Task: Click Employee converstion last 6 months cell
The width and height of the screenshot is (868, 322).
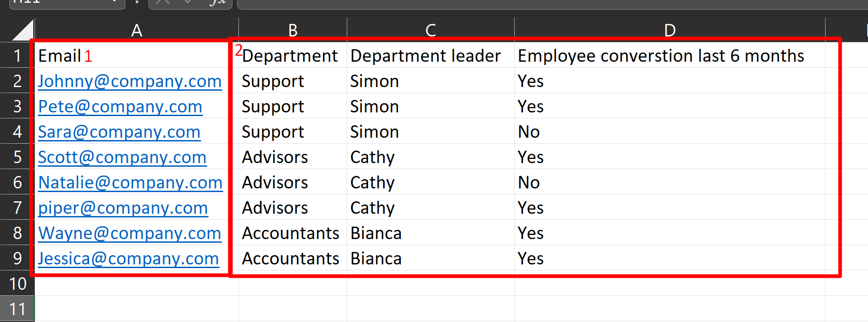Action: 670,55
